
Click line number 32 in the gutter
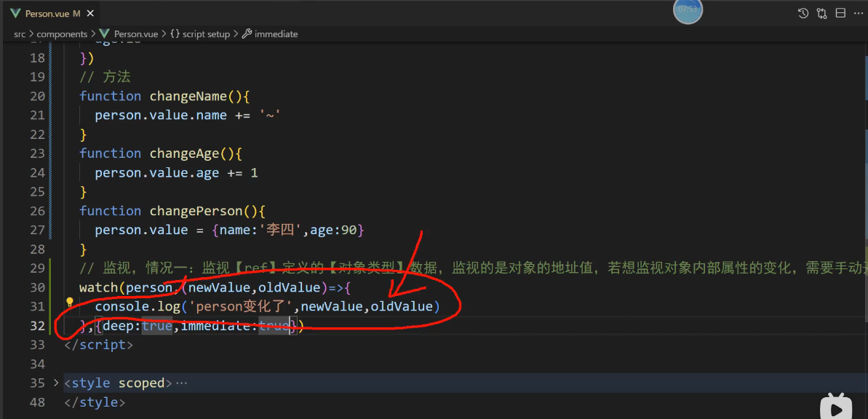[x=38, y=325]
